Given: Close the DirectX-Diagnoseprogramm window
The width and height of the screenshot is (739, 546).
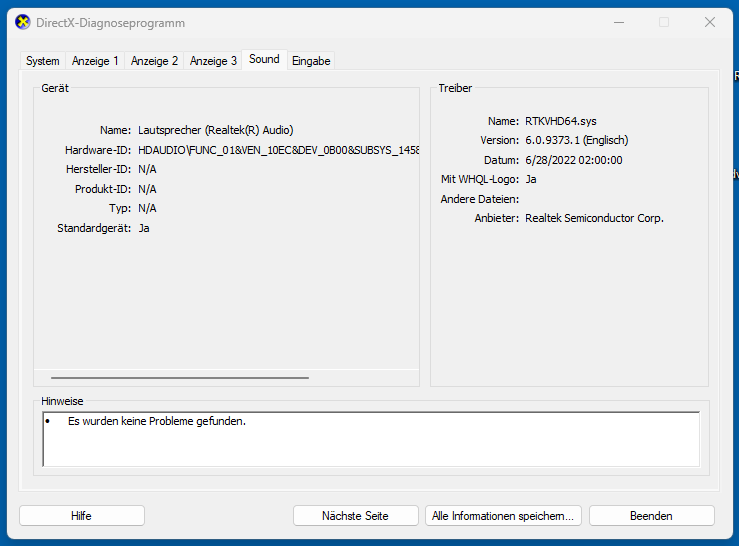Looking at the screenshot, I should (x=710, y=22).
